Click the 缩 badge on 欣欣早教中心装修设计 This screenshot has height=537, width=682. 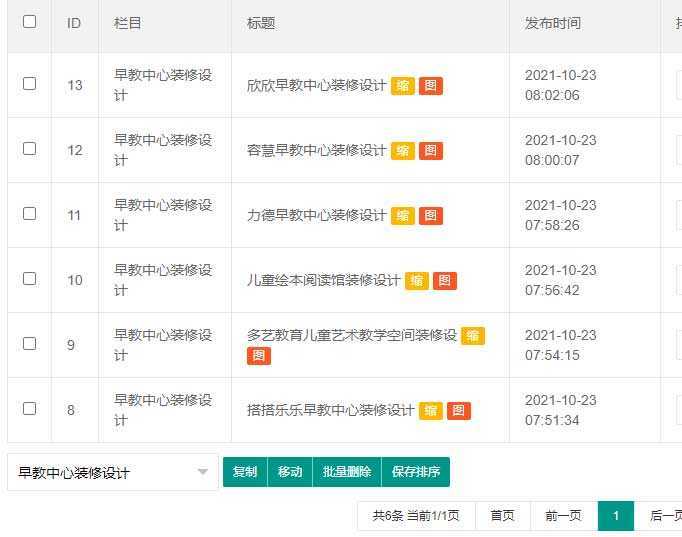click(403, 86)
